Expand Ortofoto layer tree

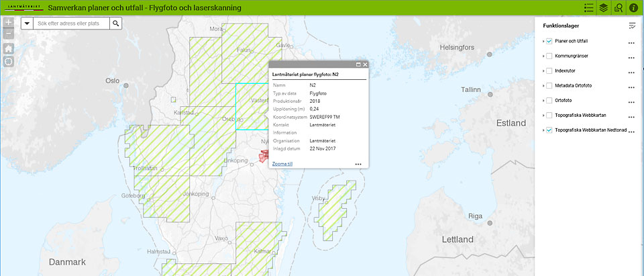click(x=543, y=101)
